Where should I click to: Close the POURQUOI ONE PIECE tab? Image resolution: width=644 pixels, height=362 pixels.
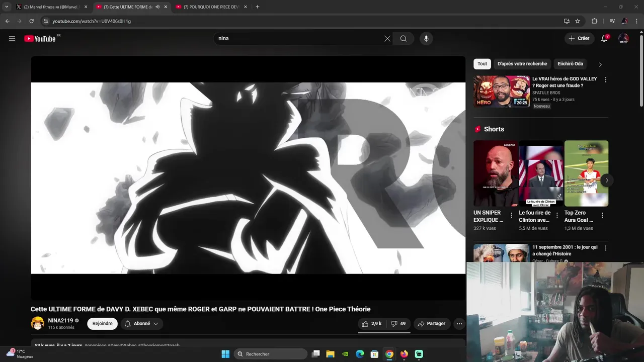pos(246,7)
